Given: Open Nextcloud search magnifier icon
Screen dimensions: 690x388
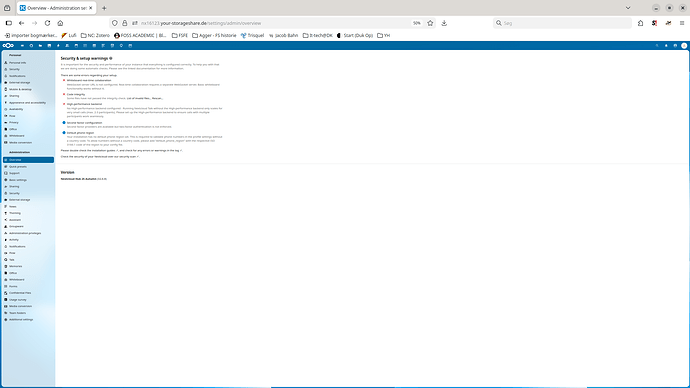Looking at the screenshot, I should [657, 45].
